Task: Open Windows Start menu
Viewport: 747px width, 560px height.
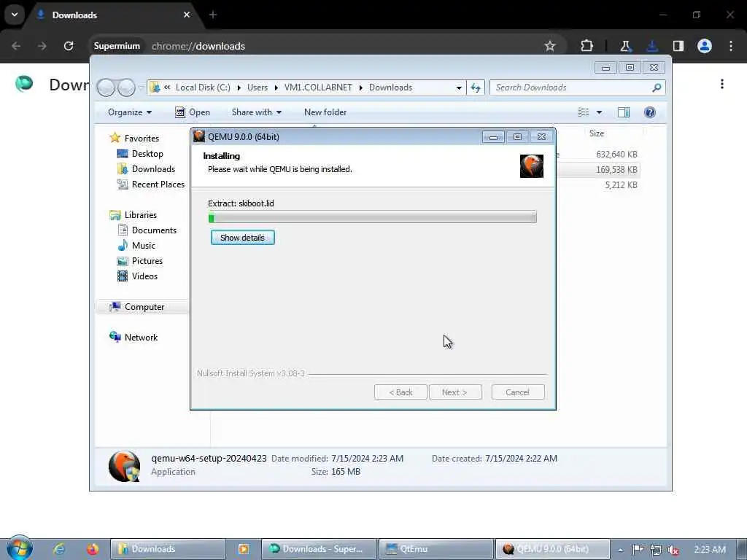Action: [x=20, y=548]
